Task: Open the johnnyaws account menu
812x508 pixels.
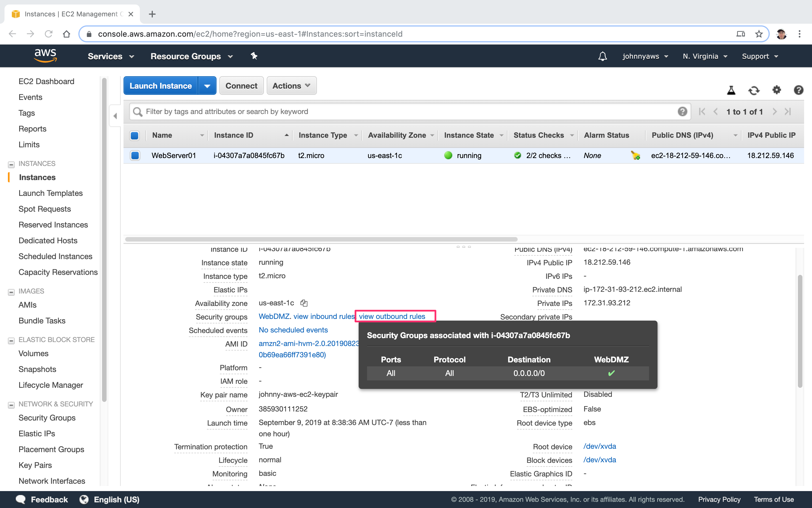Action: [x=645, y=56]
